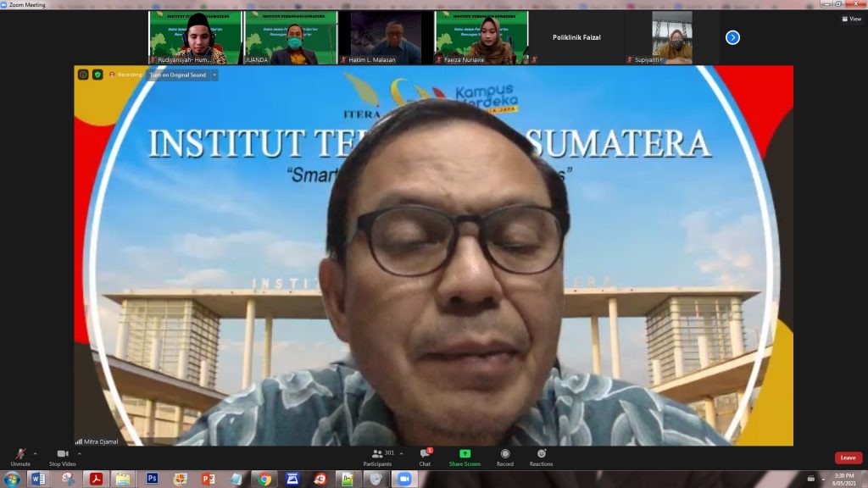Open Snipping Tool icon in taskbar
This screenshot has height=488, width=868.
click(68, 479)
